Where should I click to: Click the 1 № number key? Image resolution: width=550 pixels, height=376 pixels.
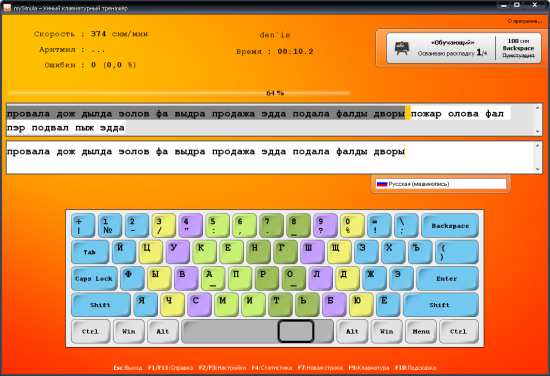(110, 226)
